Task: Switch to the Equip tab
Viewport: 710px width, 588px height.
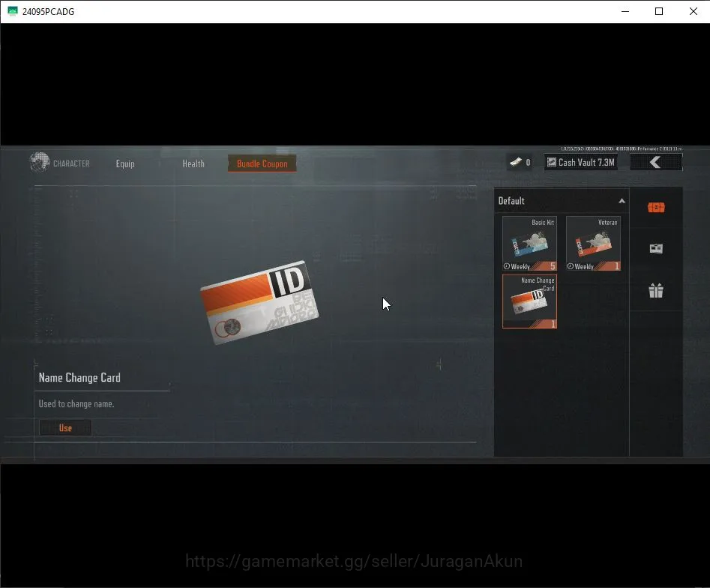Action: (x=125, y=163)
